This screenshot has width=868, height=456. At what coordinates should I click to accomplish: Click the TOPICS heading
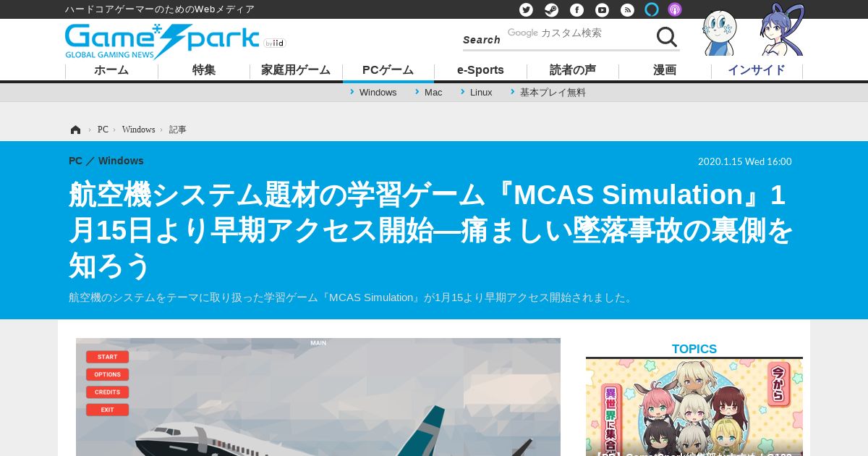(694, 349)
